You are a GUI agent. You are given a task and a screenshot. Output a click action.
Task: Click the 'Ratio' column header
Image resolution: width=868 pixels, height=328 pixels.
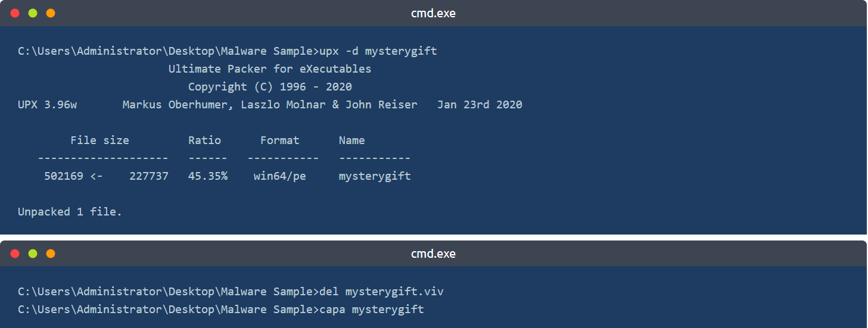point(204,140)
